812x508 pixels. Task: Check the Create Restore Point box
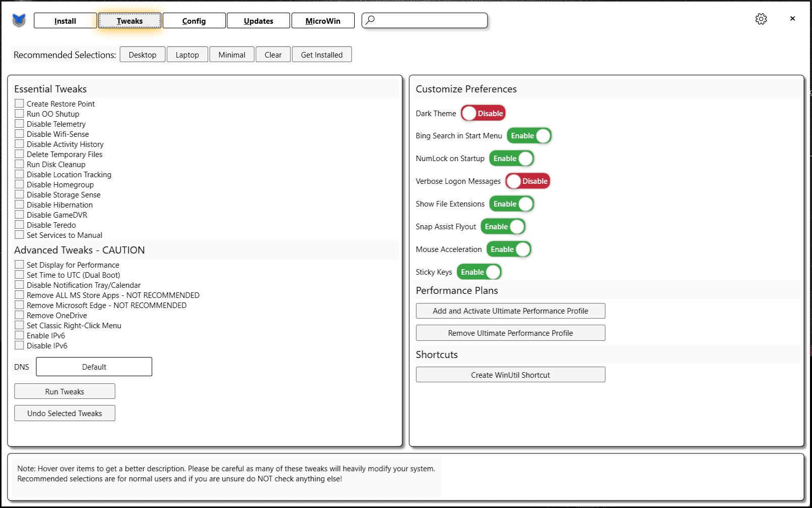click(20, 104)
